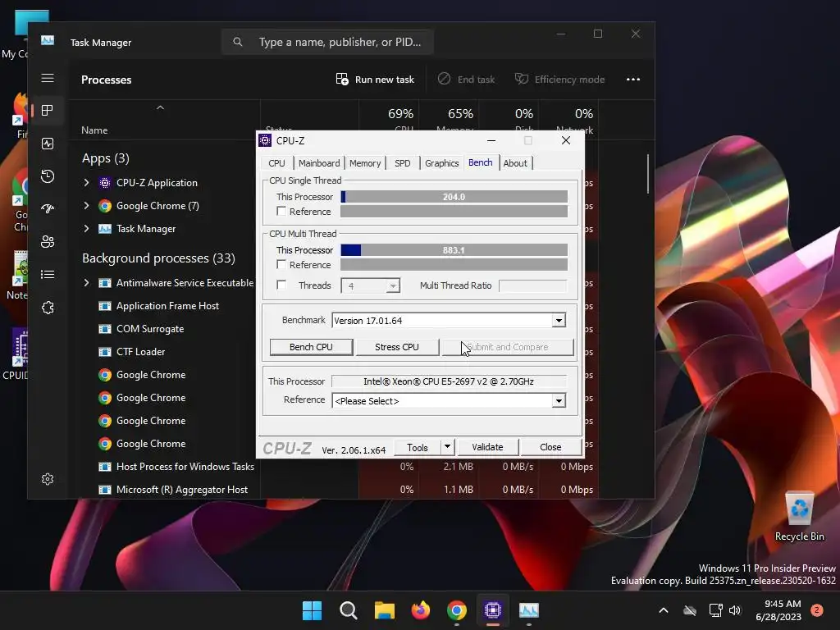Image resolution: width=840 pixels, height=630 pixels.
Task: Open Startup apps icon in Task Manager sidebar
Action: coord(47,209)
